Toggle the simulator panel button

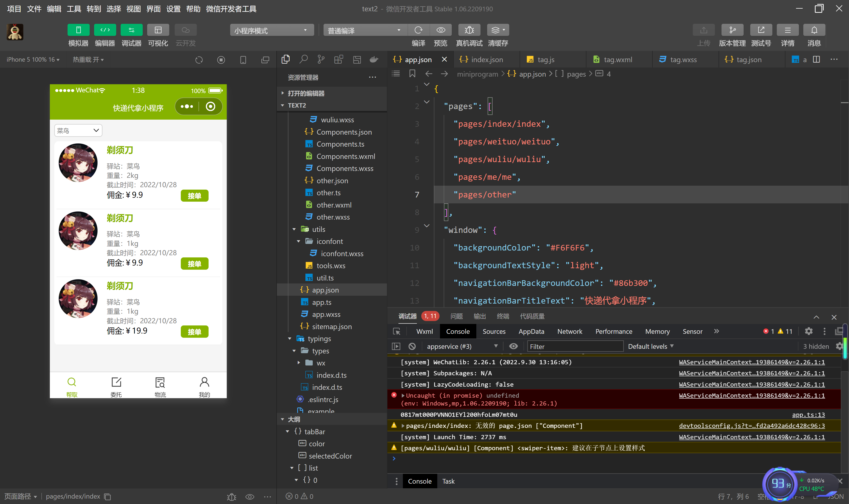coord(78,30)
